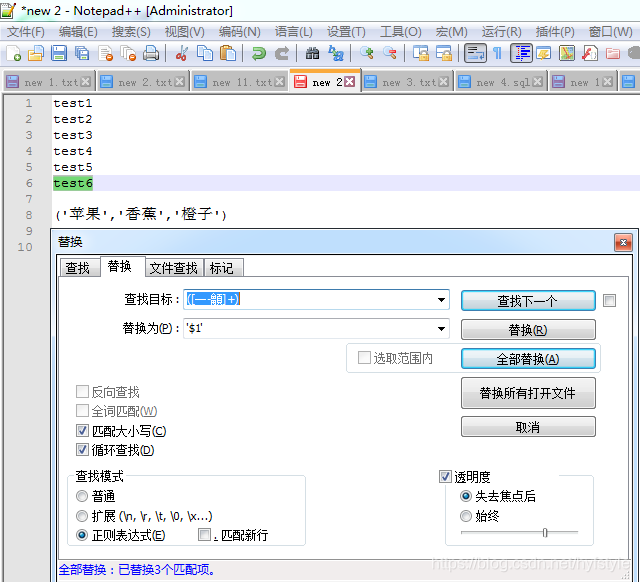Expand the 替换为 dropdown history
Screen dimensions: 640x582
click(441, 329)
